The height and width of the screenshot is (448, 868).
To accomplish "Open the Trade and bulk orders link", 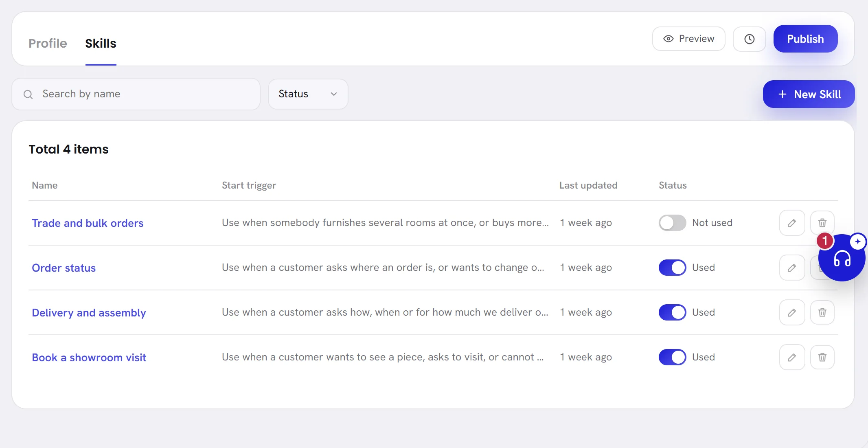I will click(x=88, y=223).
